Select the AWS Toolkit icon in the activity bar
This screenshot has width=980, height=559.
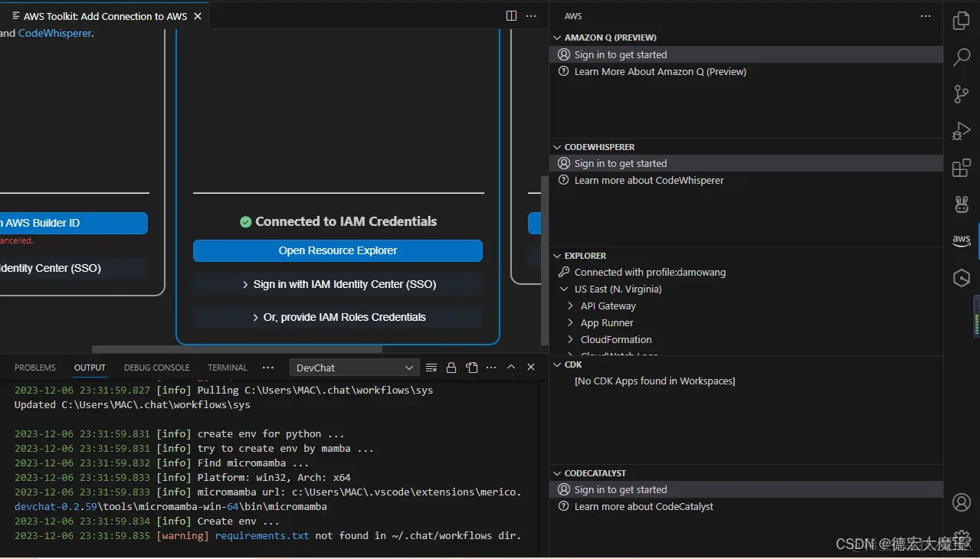pos(962,240)
